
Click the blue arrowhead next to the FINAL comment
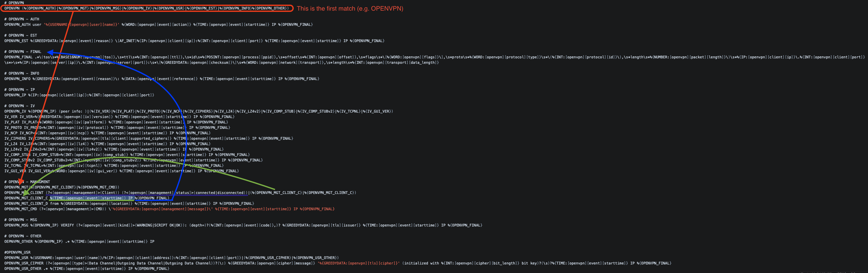(50, 52)
